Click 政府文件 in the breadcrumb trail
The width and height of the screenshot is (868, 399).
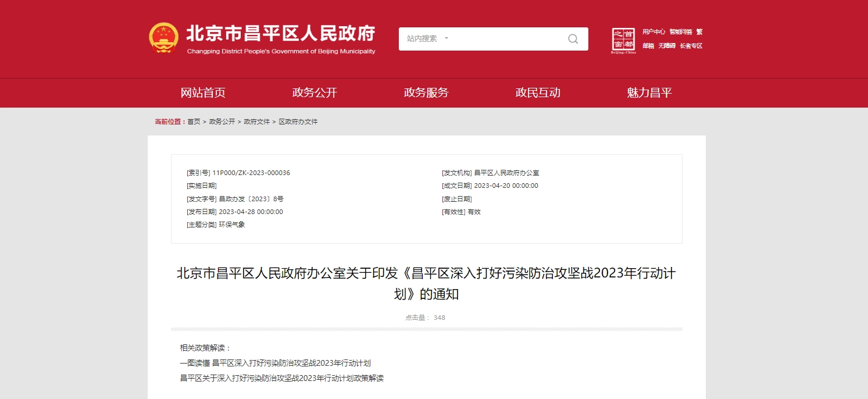point(257,122)
